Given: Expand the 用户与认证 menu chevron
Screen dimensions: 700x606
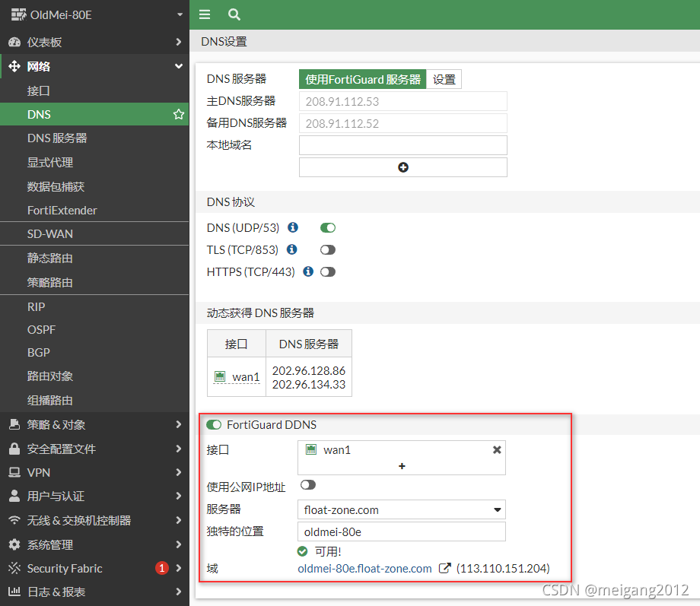Looking at the screenshot, I should click(179, 496).
